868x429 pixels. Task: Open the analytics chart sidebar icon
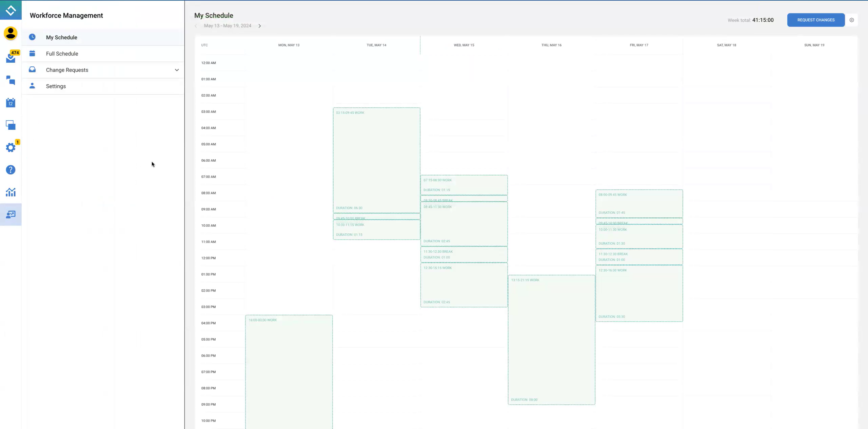coord(11,192)
